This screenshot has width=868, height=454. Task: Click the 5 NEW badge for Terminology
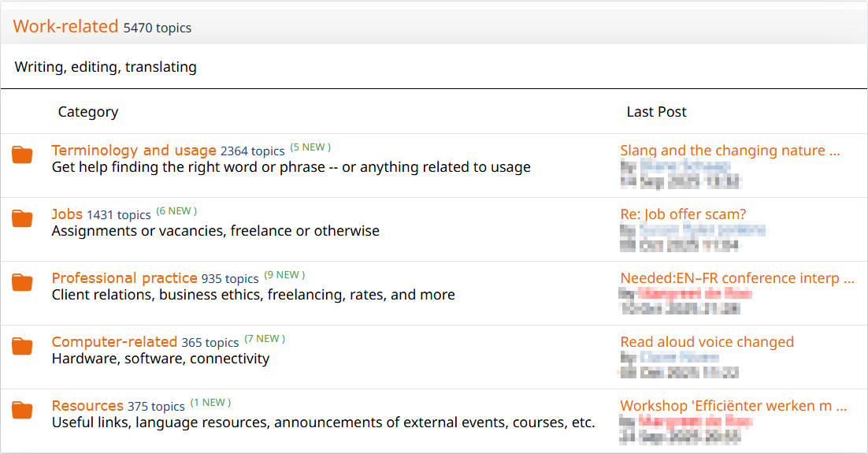pyautogui.click(x=310, y=147)
